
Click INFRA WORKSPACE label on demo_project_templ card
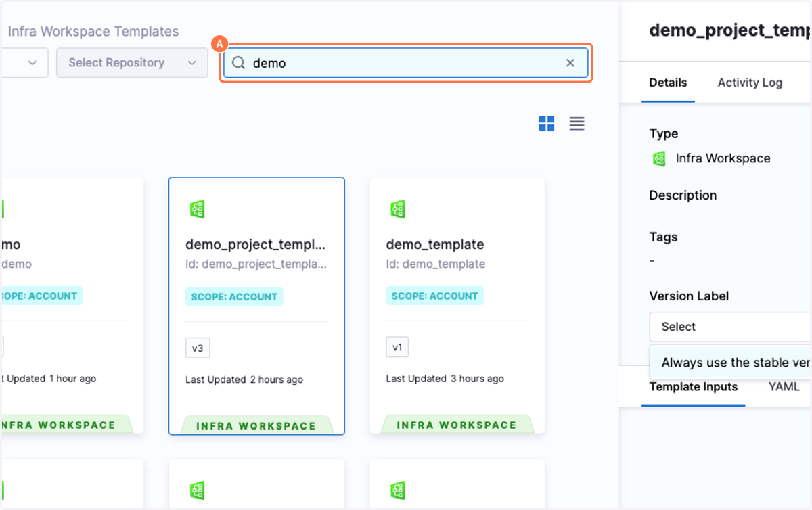pyautogui.click(x=256, y=426)
